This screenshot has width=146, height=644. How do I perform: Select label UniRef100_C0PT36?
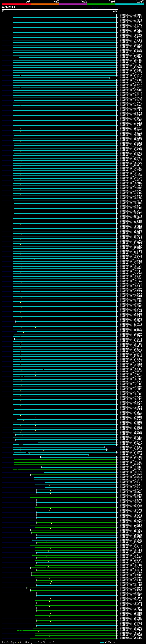[x=131, y=372]
